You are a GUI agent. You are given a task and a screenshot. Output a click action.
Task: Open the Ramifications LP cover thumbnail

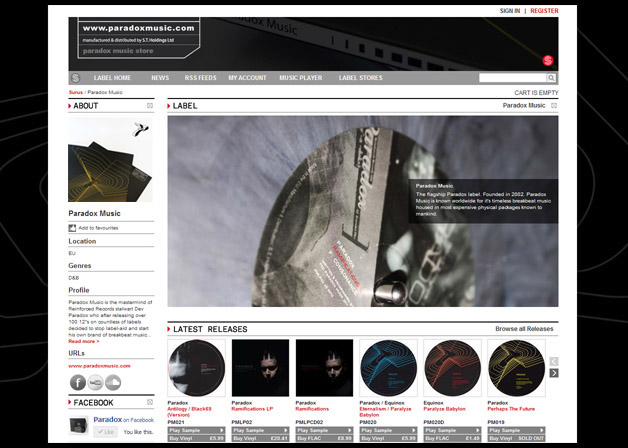coord(260,368)
